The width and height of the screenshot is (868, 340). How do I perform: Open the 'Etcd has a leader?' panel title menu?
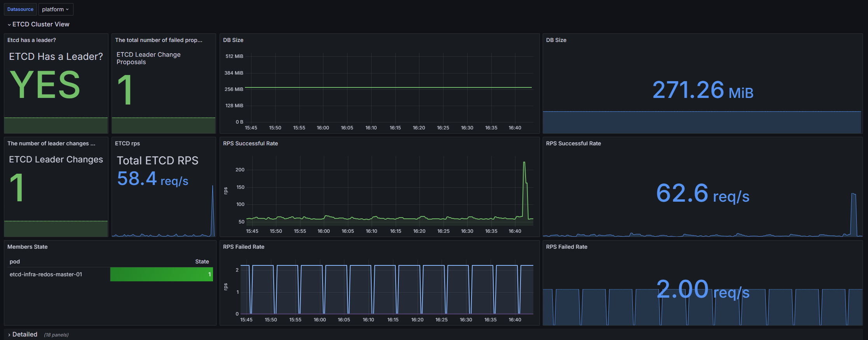pos(31,40)
